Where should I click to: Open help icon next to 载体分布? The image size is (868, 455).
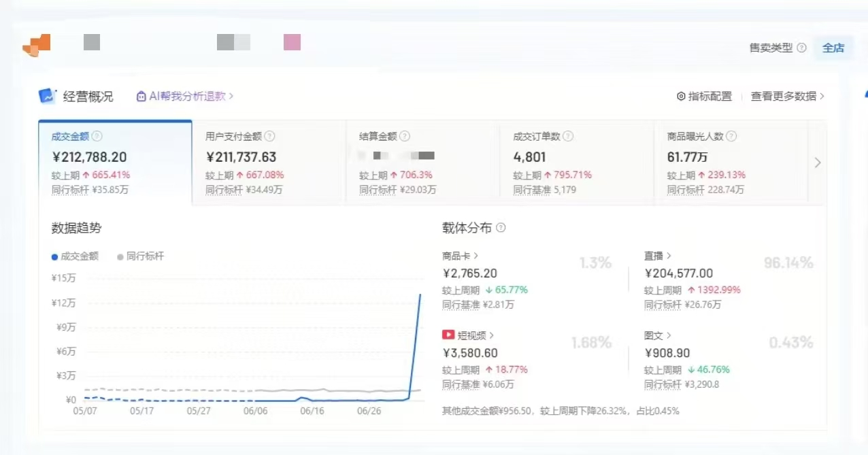(x=501, y=228)
